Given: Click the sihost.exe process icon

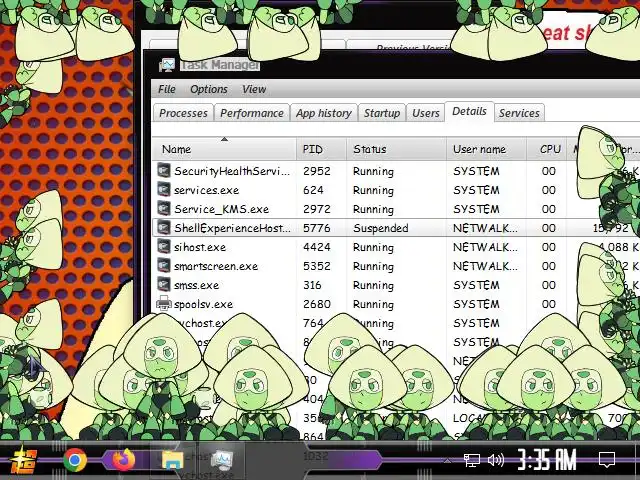Looking at the screenshot, I should click(x=164, y=246).
